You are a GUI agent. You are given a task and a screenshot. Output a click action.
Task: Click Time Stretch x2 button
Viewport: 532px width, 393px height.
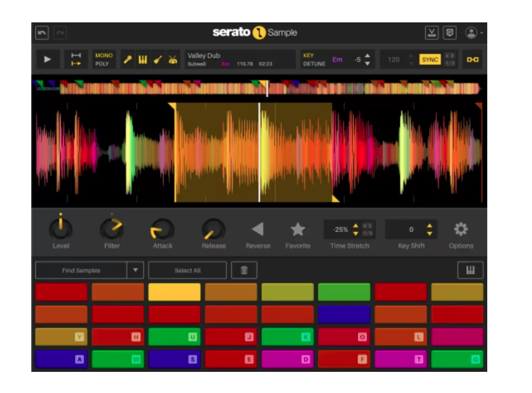[x=367, y=226]
